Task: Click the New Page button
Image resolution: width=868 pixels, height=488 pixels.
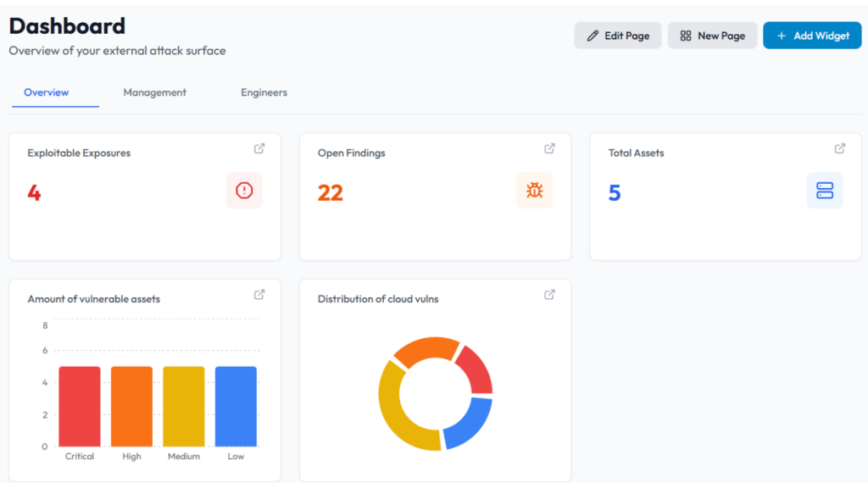Action: coord(712,36)
